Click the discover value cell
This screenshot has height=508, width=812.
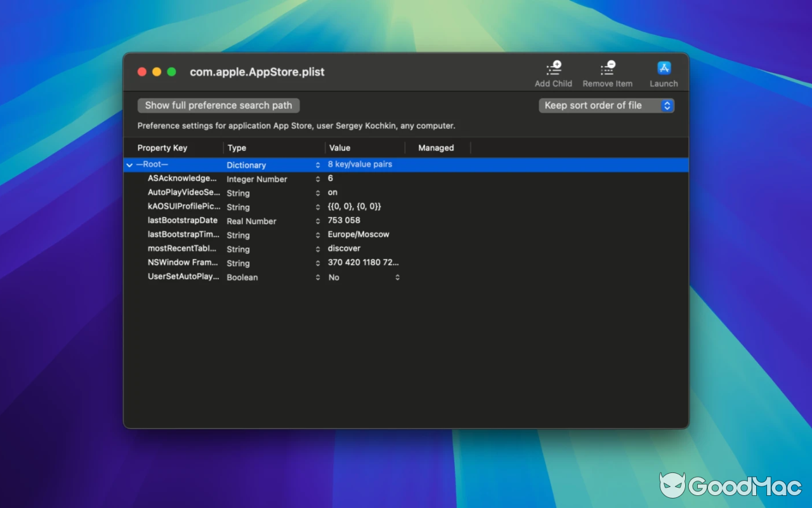pos(344,248)
